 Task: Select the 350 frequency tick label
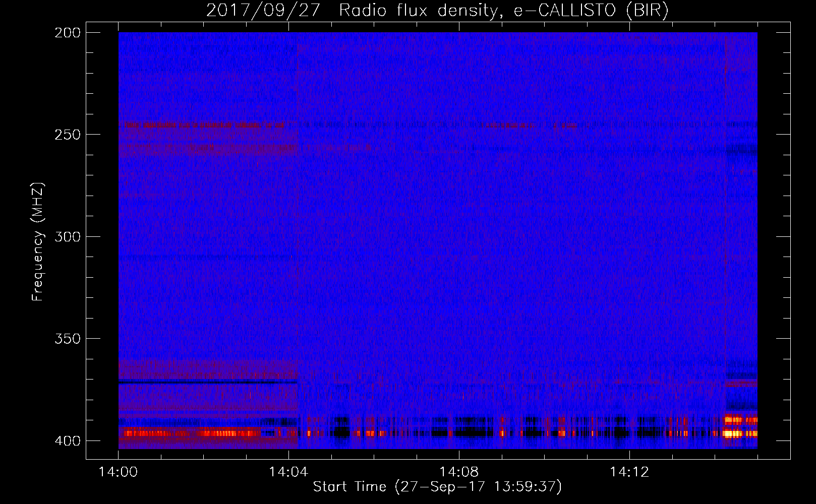tap(67, 339)
